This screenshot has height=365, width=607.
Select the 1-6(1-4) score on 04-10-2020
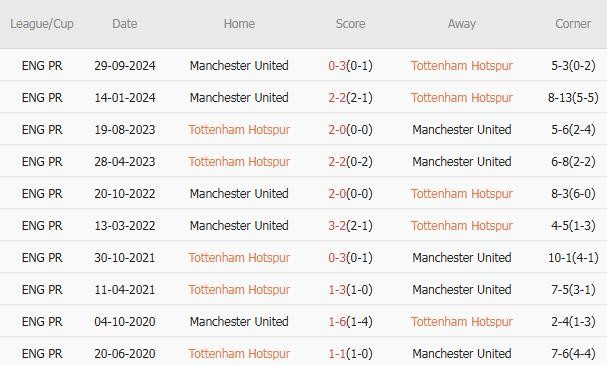pyautogui.click(x=350, y=322)
